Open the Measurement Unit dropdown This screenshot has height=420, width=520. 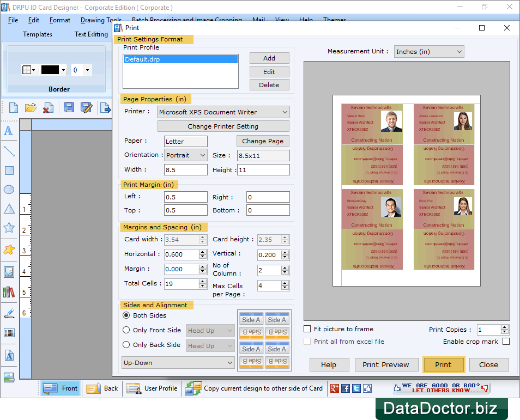coord(429,52)
